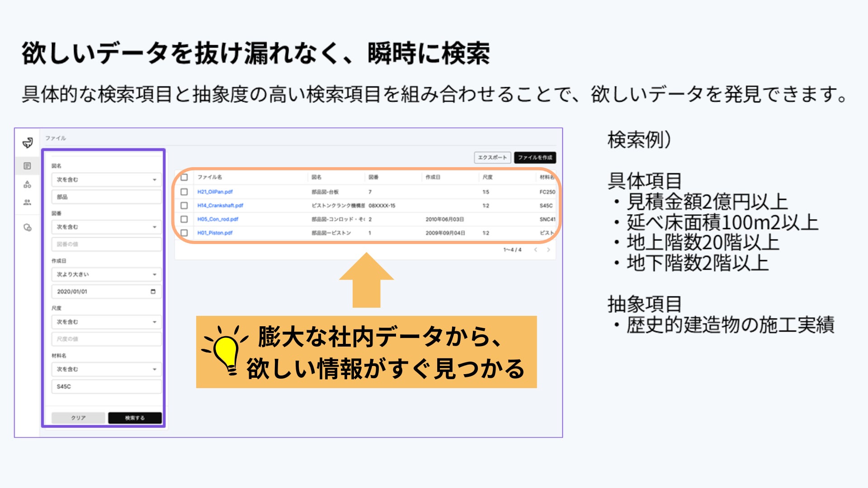Click the bottom settings icon in sidebar

[28, 228]
